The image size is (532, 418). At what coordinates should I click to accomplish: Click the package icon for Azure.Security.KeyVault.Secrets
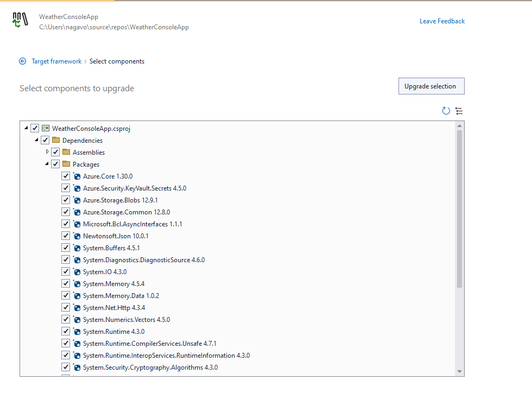click(x=77, y=188)
